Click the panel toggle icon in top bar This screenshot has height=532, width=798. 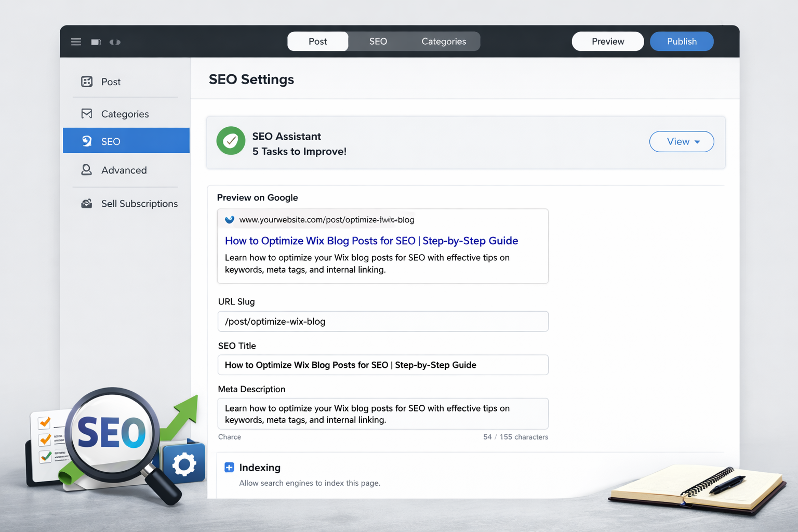click(96, 42)
